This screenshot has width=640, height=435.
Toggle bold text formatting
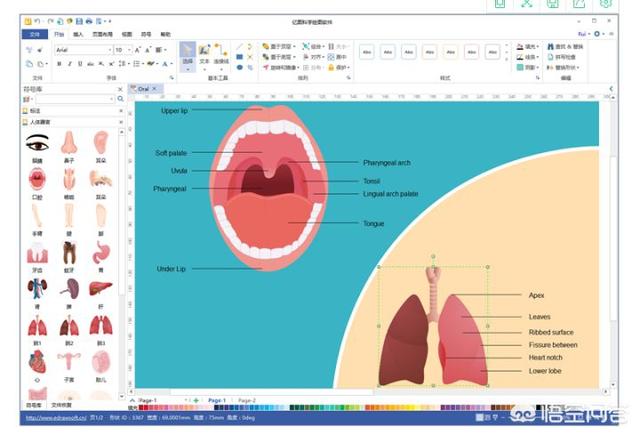59,63
